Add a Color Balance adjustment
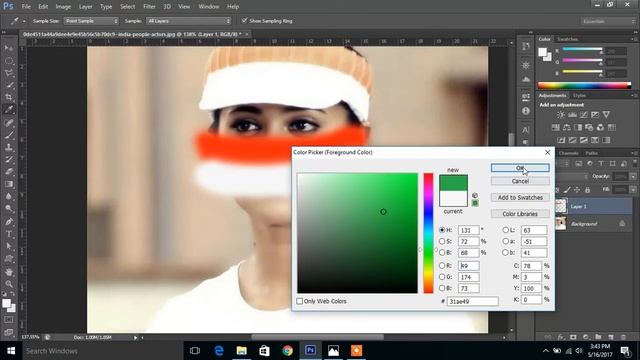Viewport: 640px width, 360px height. point(567,127)
